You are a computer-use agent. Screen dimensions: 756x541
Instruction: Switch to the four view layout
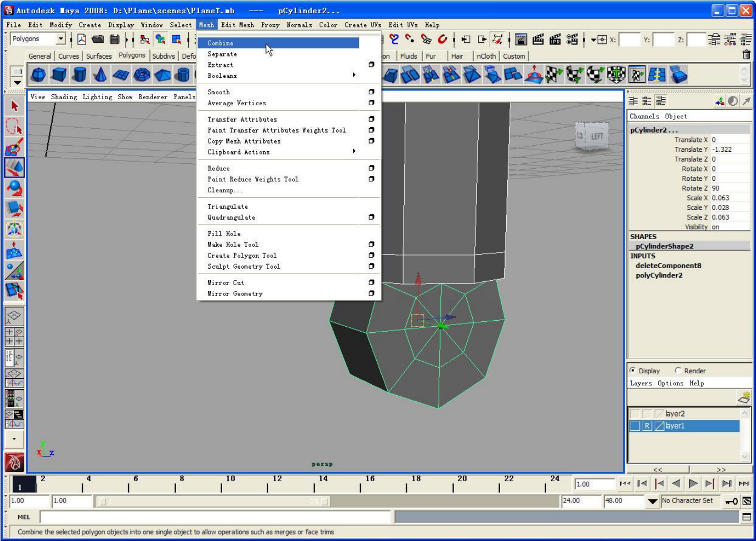[14, 336]
